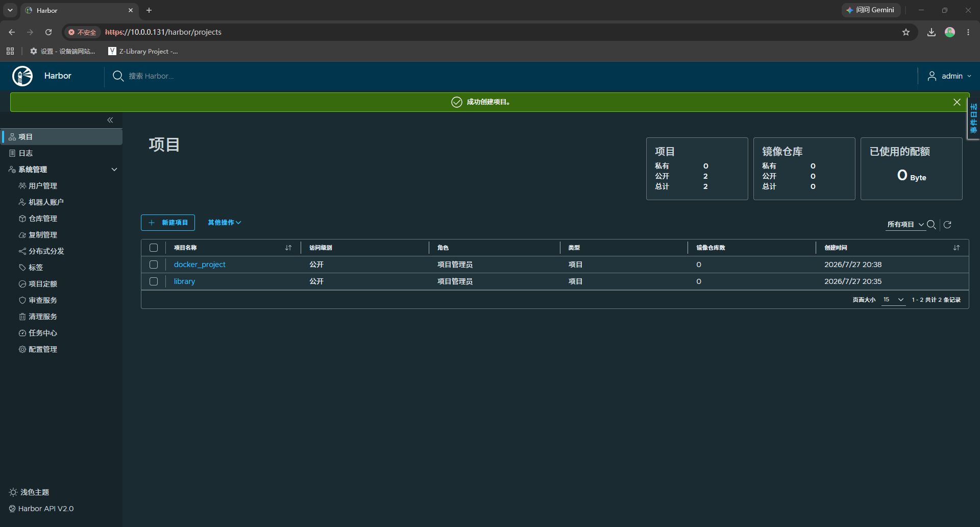This screenshot has width=980, height=527.
Task: Click the Harbor logo icon
Action: tap(22, 76)
